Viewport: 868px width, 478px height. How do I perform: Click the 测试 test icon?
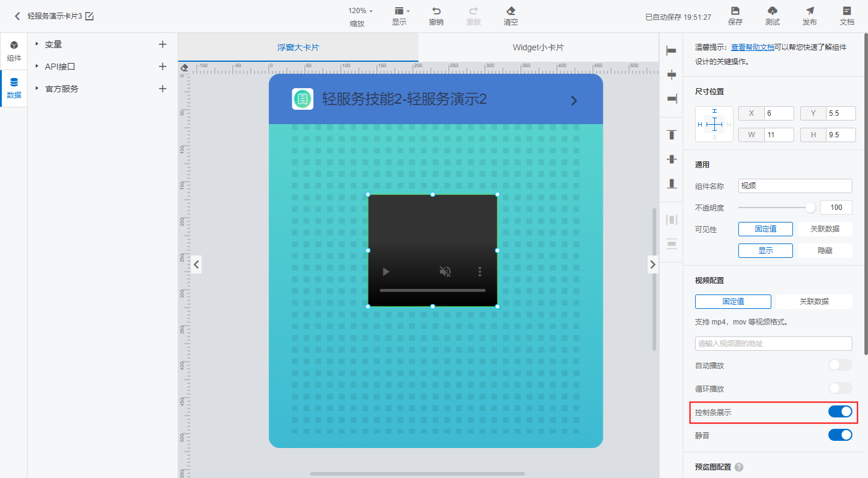click(773, 11)
